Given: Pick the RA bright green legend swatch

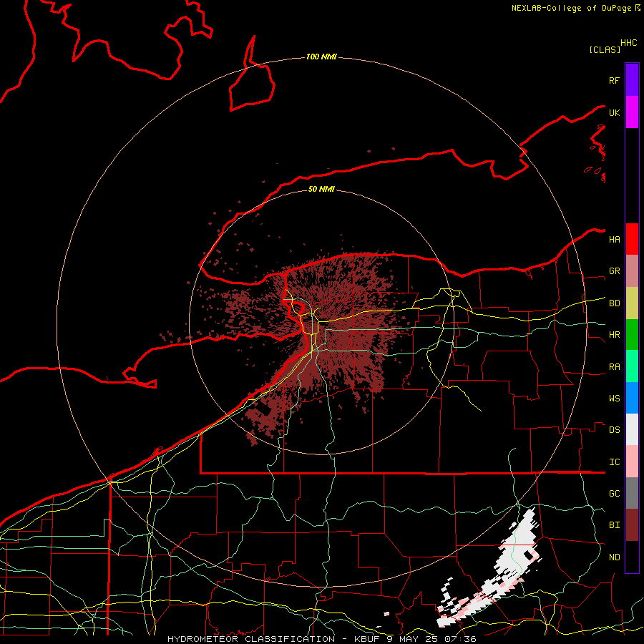Looking at the screenshot, I should click(x=632, y=366).
